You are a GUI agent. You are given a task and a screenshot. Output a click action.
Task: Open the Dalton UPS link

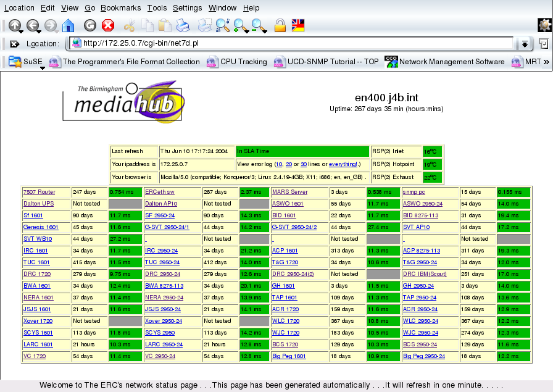(x=38, y=204)
